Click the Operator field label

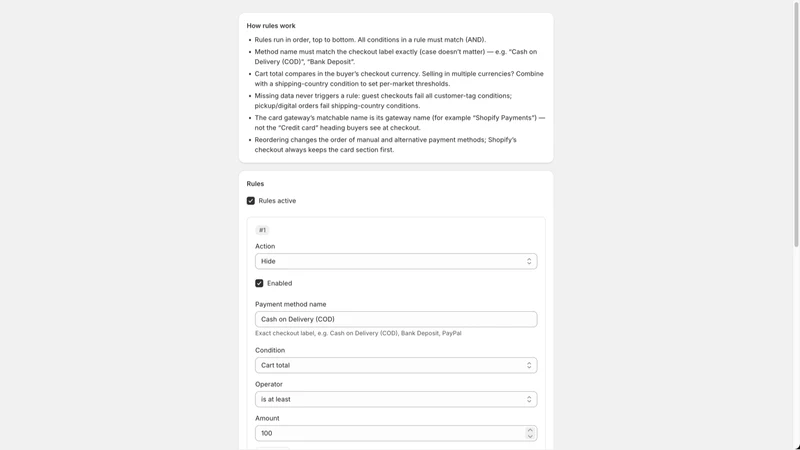pyautogui.click(x=269, y=384)
